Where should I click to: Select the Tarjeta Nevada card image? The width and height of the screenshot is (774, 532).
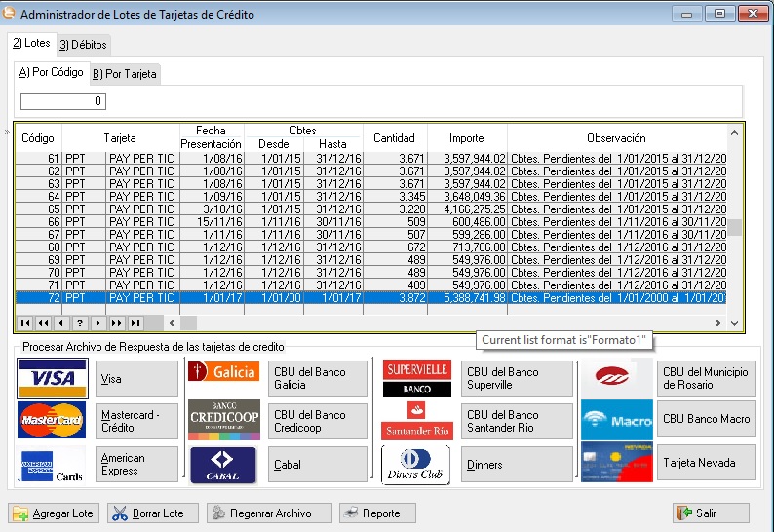[616, 462]
